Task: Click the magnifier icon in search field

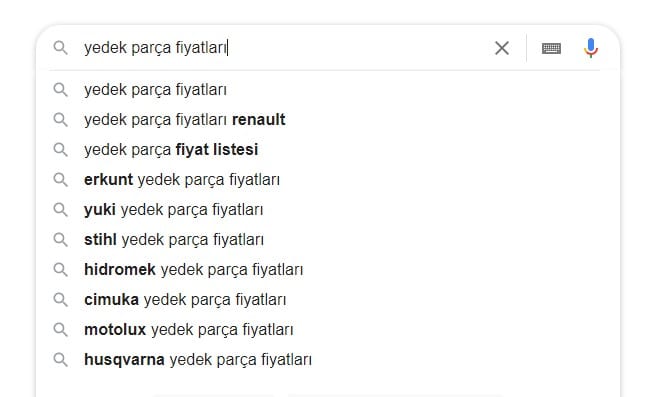Action: pos(61,48)
